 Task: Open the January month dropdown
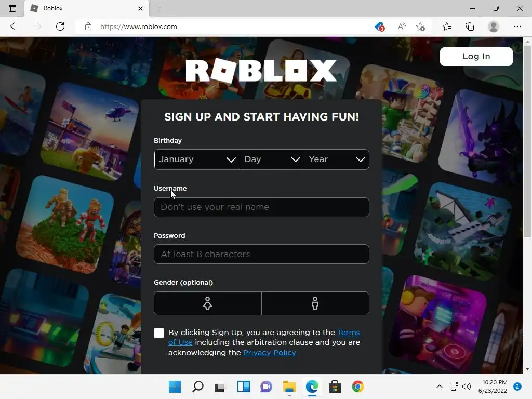(x=197, y=159)
